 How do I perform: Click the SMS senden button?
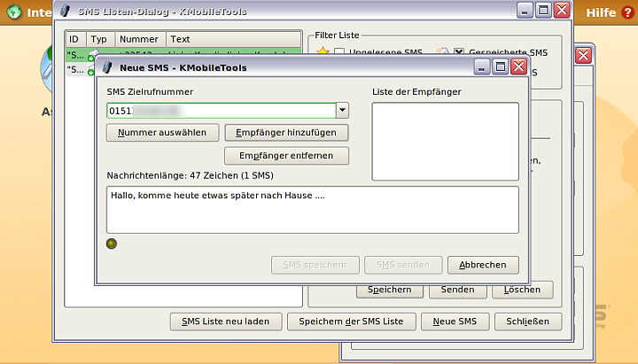(403, 265)
